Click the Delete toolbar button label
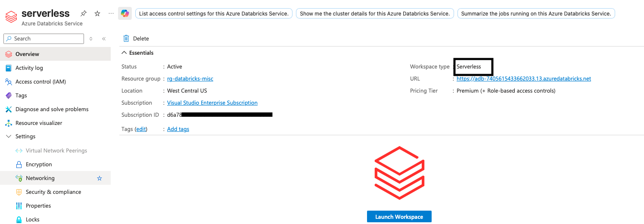This screenshot has width=644, height=224. click(141, 39)
